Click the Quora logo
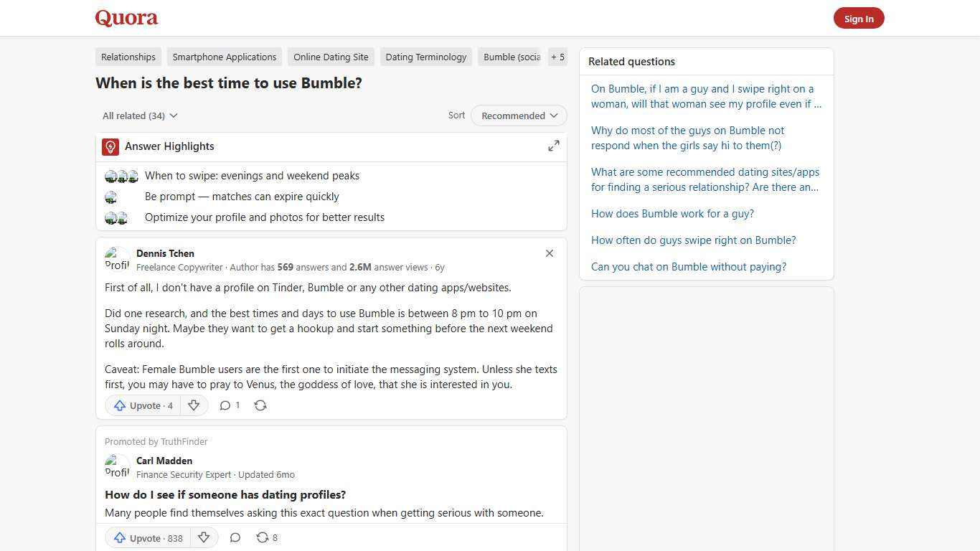 pos(126,17)
